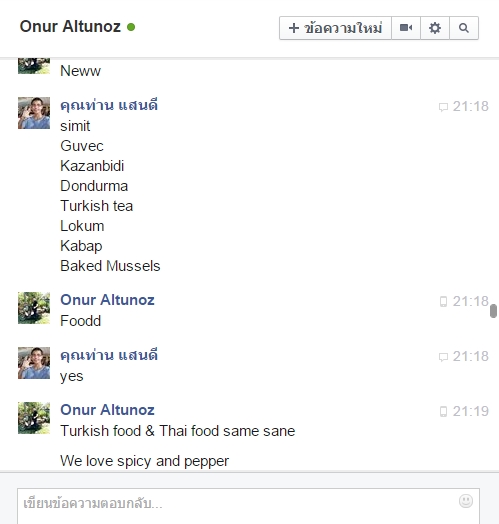
Task: Create a new message with the plus button
Action: [335, 28]
